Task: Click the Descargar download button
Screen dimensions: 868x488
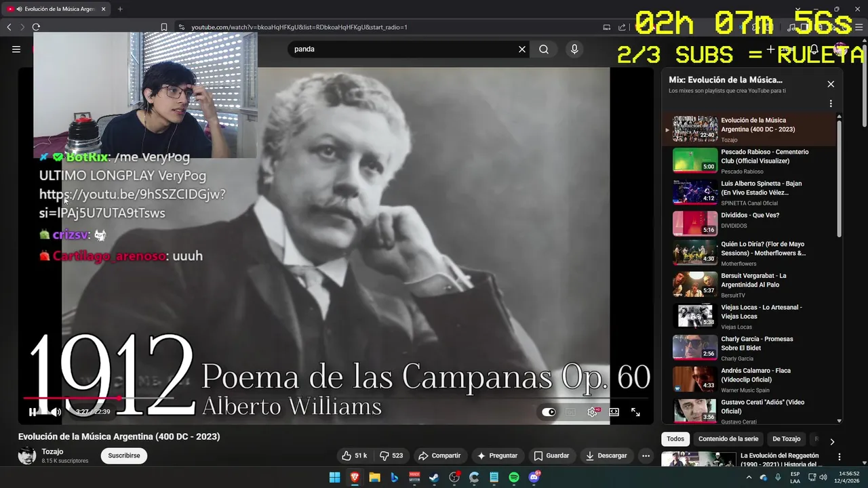Action: click(x=606, y=455)
